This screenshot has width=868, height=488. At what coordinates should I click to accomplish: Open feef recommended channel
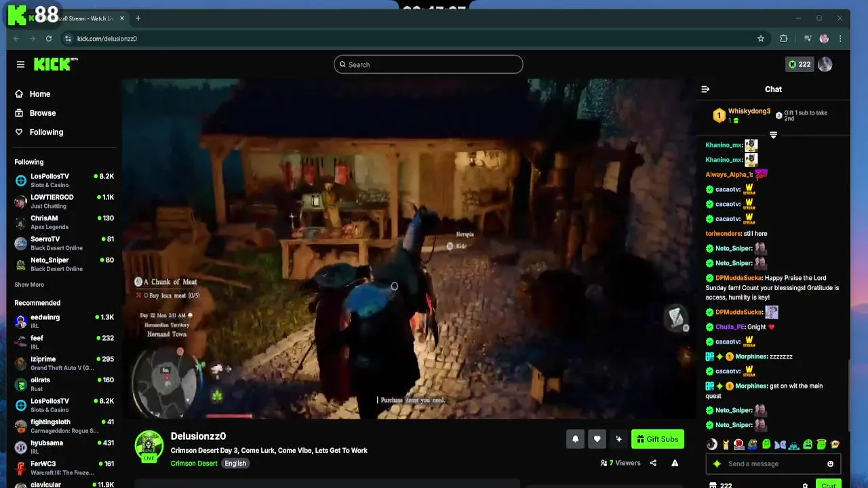point(64,342)
